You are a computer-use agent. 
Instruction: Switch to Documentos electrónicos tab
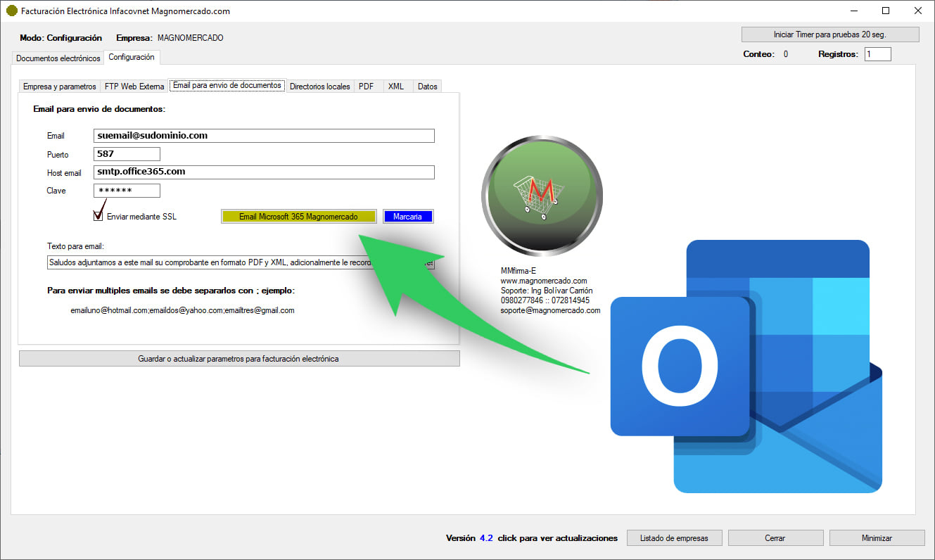[x=58, y=58]
